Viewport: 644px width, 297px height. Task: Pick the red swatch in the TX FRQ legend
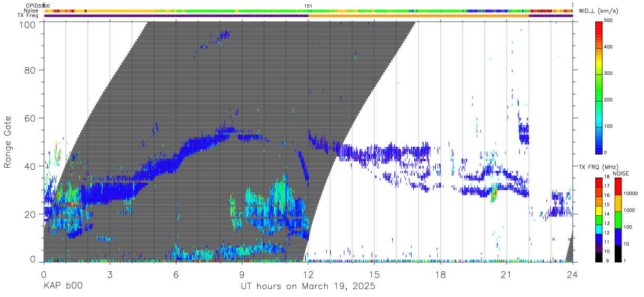(x=598, y=182)
